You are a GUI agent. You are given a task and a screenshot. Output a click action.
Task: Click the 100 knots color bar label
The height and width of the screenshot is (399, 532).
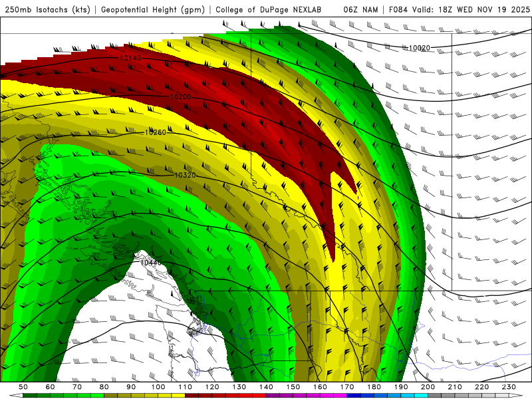(158, 387)
